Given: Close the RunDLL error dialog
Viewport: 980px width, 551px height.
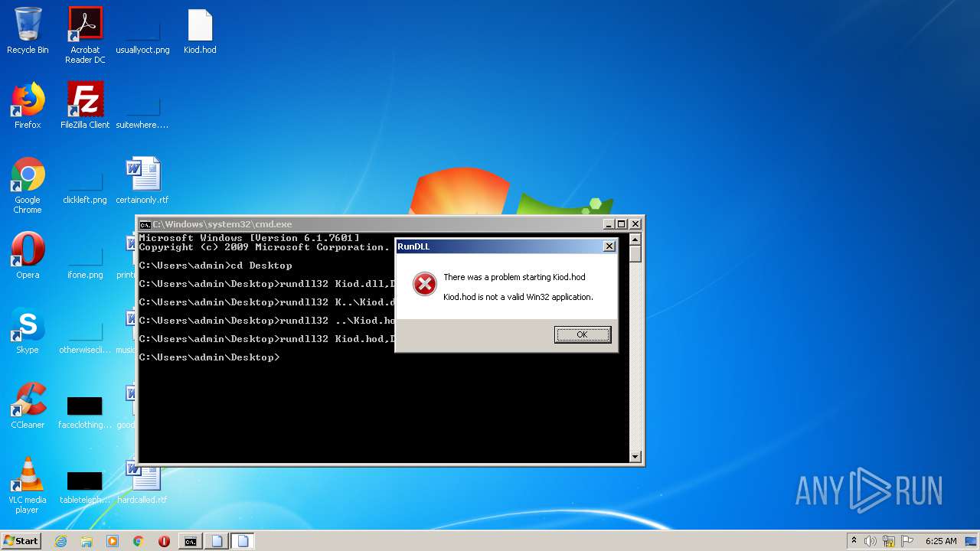Looking at the screenshot, I should coord(609,246).
